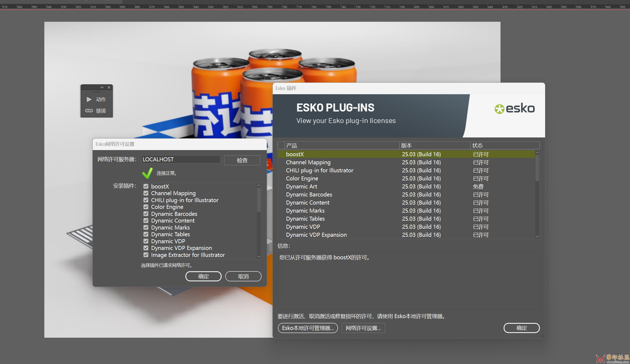Select the Channel Mapping row in product list
This screenshot has height=364, width=630.
406,162
